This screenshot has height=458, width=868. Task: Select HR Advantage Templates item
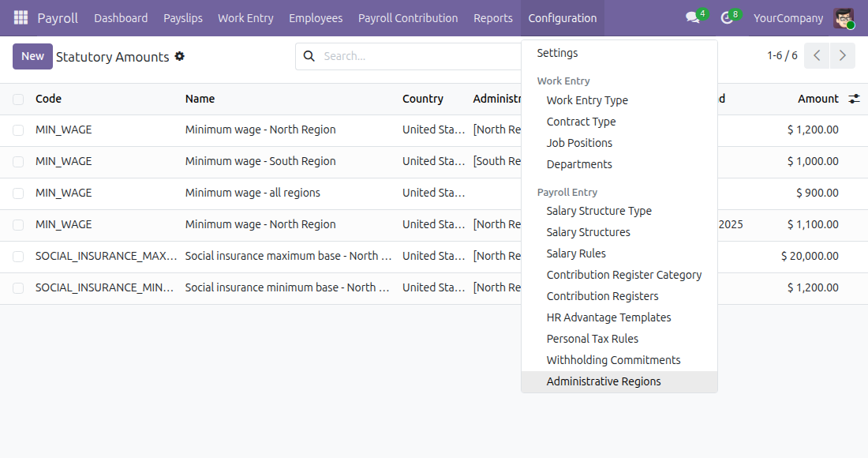pos(619,317)
